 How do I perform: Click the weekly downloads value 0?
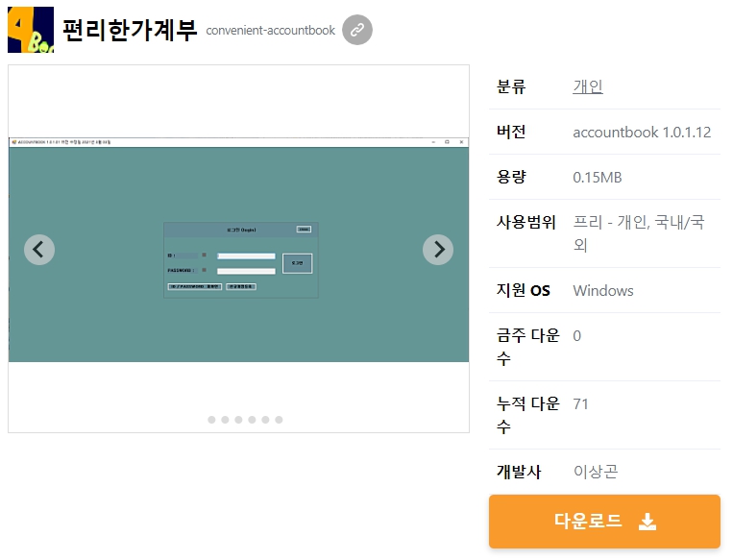(x=576, y=335)
